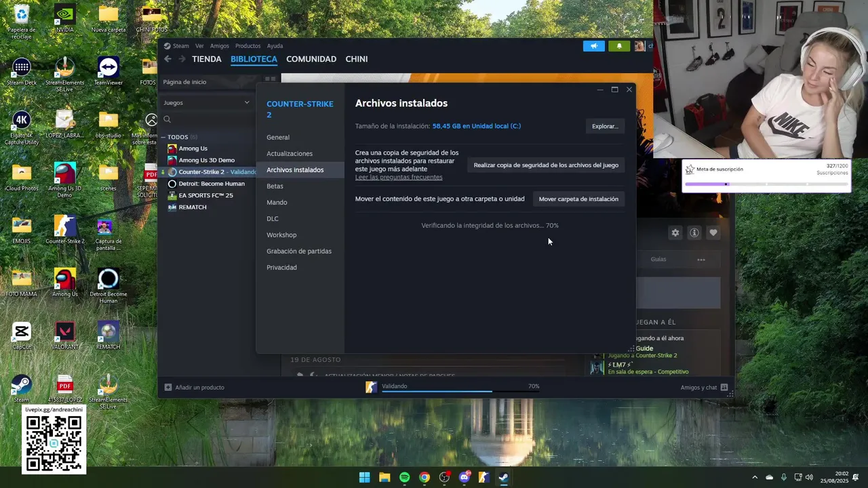Image resolution: width=868 pixels, height=488 pixels.
Task: Click the Explorar... button
Action: click(605, 126)
